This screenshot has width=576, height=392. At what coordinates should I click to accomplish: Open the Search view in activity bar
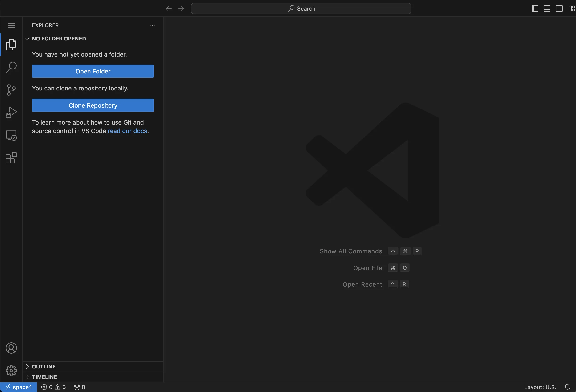11,67
